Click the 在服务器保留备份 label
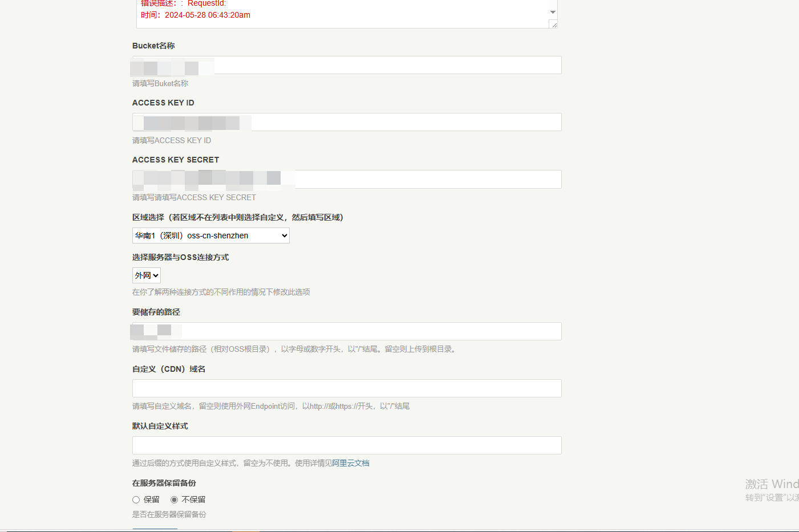 164,483
